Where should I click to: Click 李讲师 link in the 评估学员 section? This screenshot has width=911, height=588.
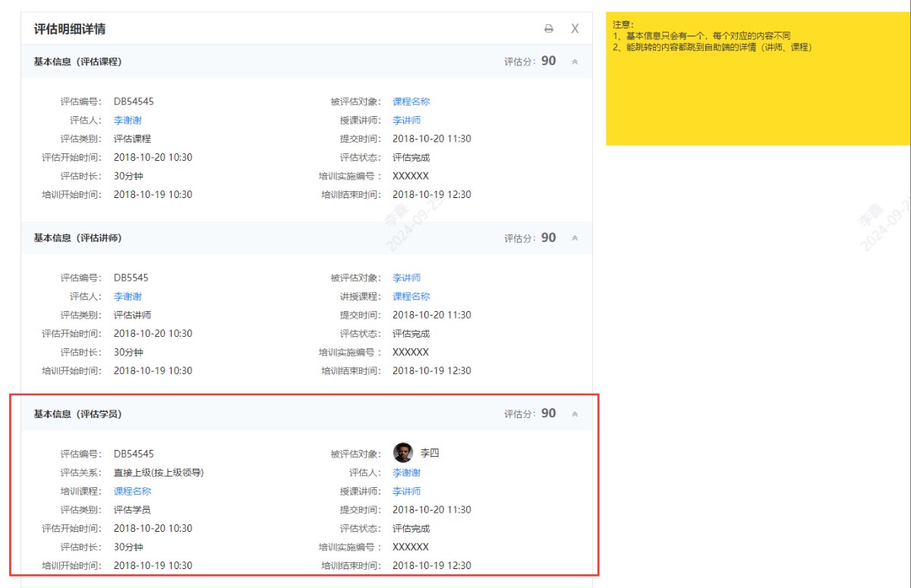(406, 491)
